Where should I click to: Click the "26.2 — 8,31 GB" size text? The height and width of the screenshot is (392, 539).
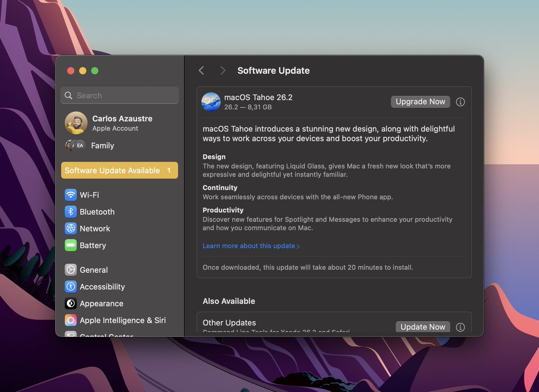(x=248, y=107)
